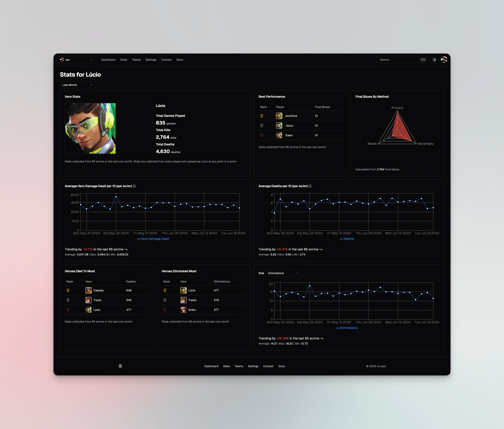Click the '© 2024 lux.dev.' footer text
The width and height of the screenshot is (504, 429).
(376, 366)
